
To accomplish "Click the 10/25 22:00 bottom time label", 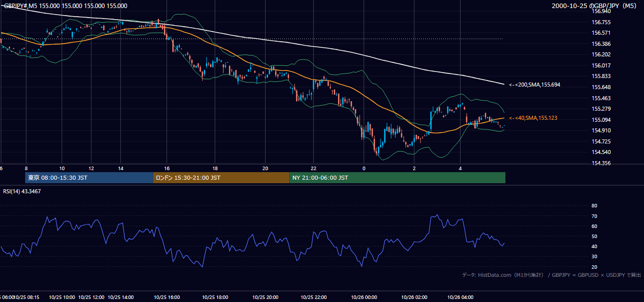I will [314, 297].
